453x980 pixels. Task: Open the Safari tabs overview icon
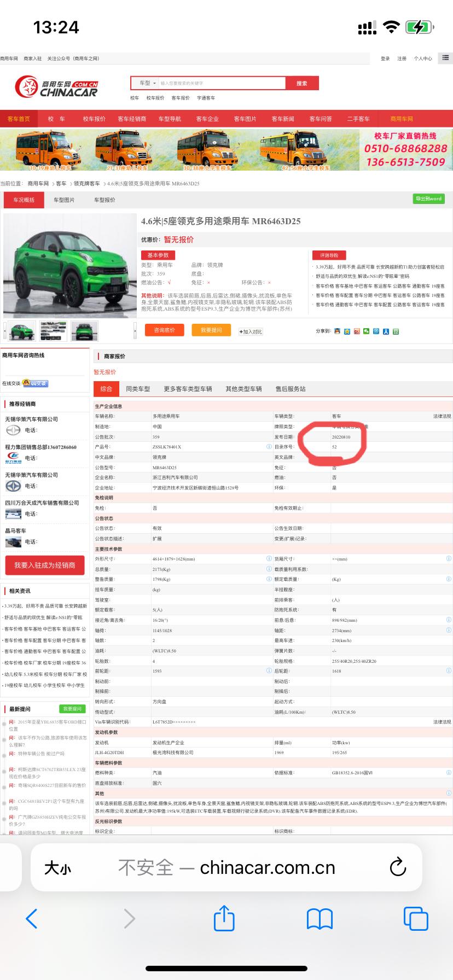point(416,918)
